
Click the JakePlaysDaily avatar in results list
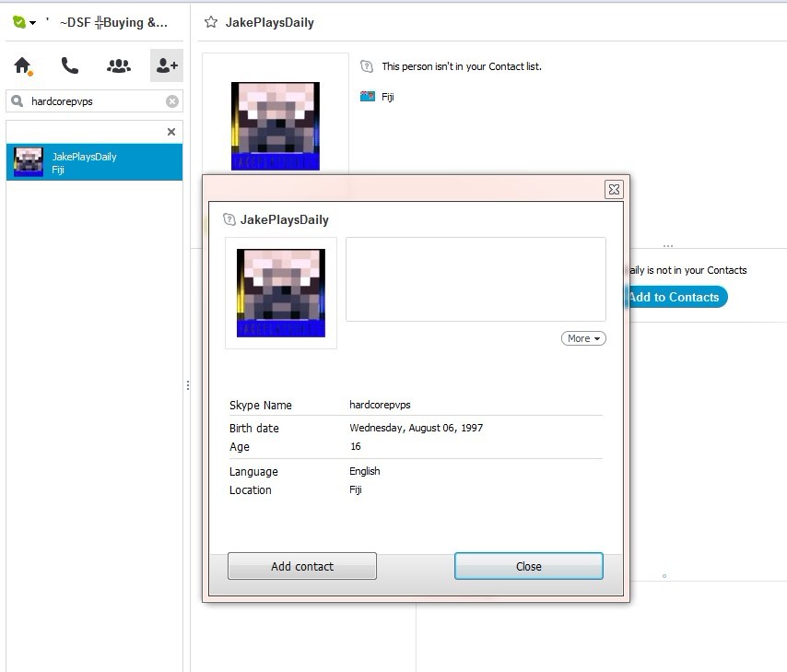[29, 162]
